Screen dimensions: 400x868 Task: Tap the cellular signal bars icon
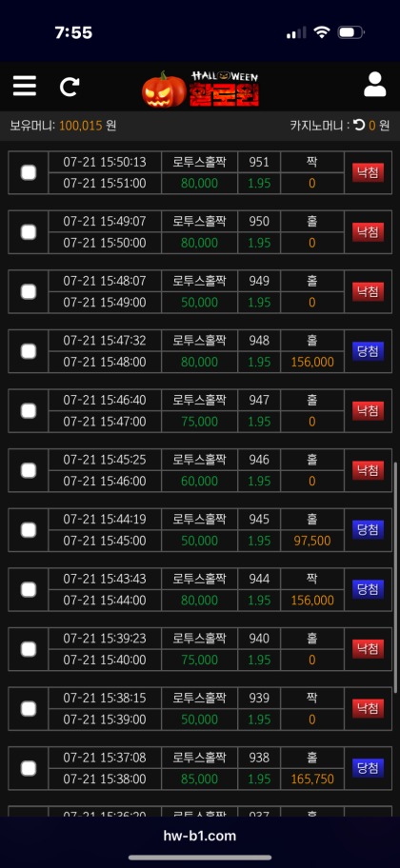tap(296, 32)
